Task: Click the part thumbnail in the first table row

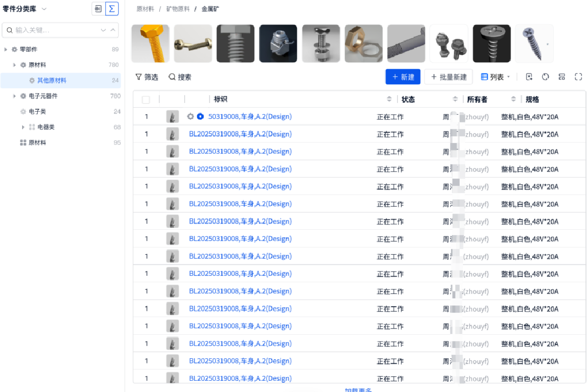Action: pyautogui.click(x=172, y=117)
